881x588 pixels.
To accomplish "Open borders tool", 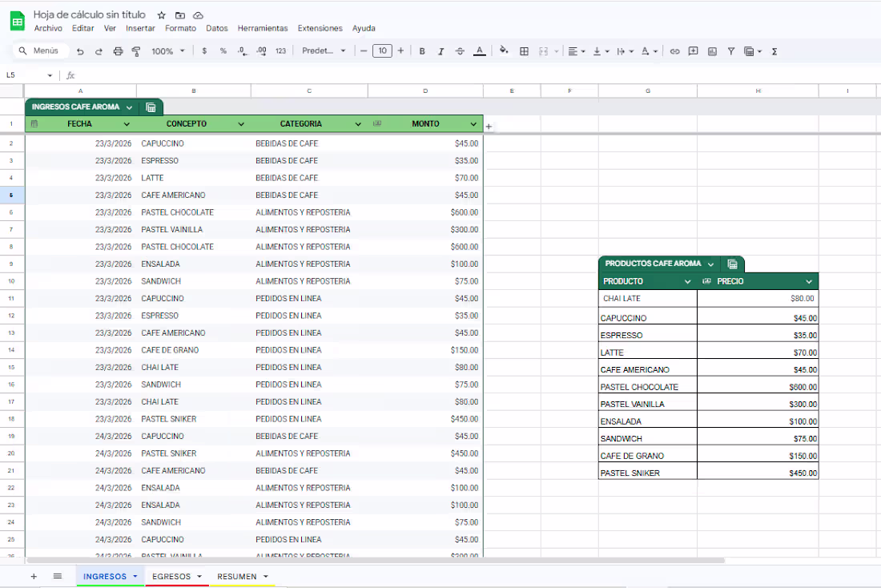I will pos(525,51).
